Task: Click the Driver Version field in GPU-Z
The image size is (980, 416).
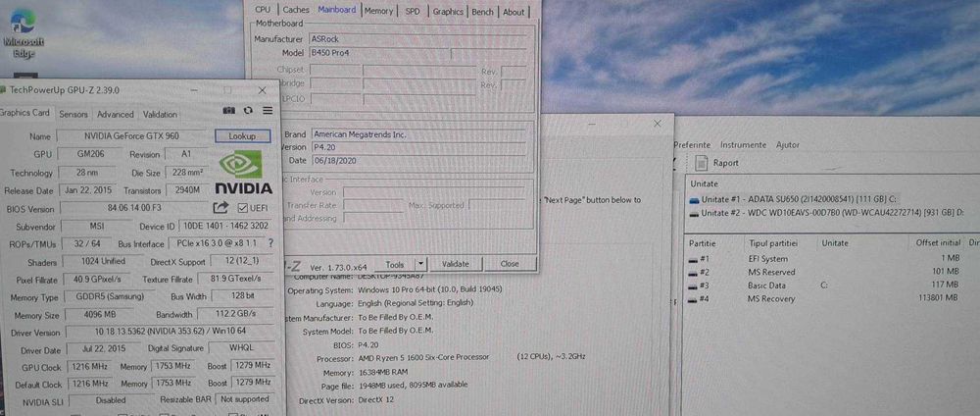Action: pyautogui.click(x=170, y=333)
